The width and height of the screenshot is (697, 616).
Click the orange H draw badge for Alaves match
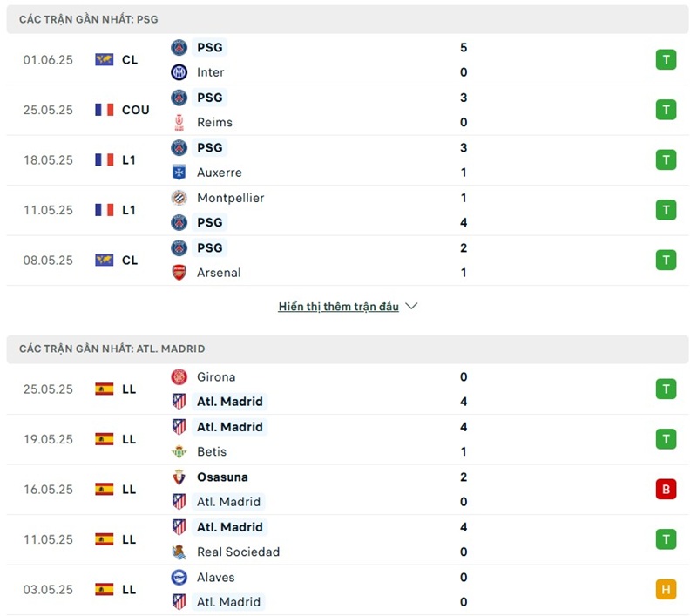(666, 589)
